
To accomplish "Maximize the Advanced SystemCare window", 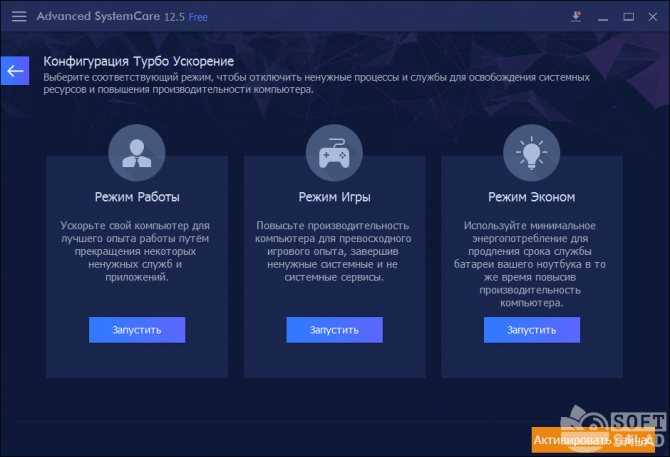I will (x=628, y=17).
